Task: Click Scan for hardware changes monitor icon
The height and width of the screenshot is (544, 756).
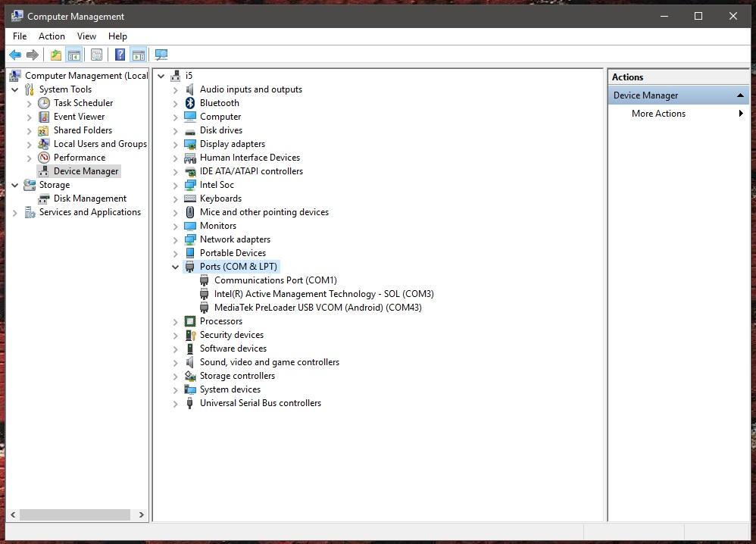Action: pos(161,55)
